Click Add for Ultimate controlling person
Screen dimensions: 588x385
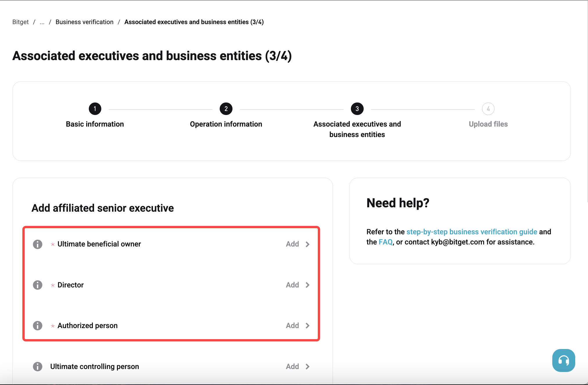[x=292, y=366]
